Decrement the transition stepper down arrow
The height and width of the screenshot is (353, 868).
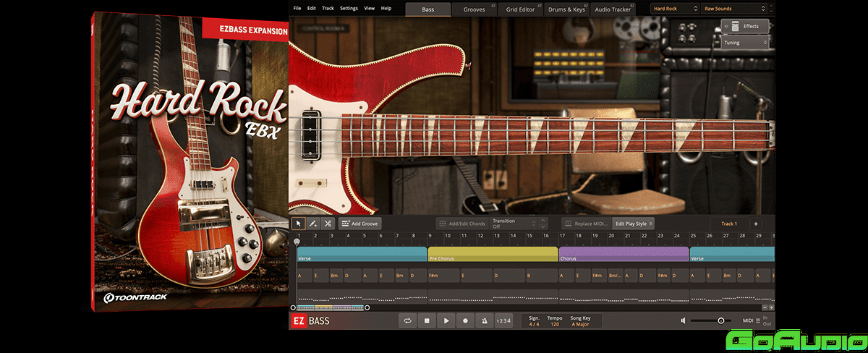(x=544, y=227)
